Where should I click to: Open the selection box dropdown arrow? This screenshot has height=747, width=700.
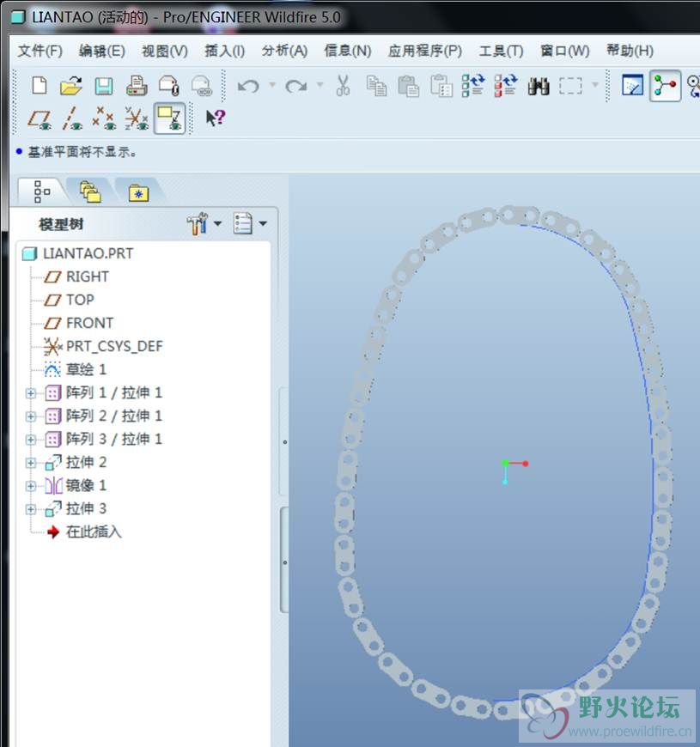pyautogui.click(x=594, y=85)
